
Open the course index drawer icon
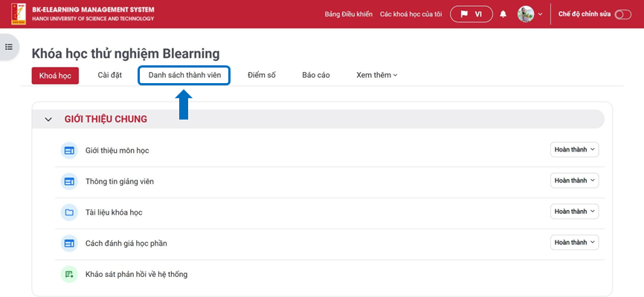(x=9, y=47)
